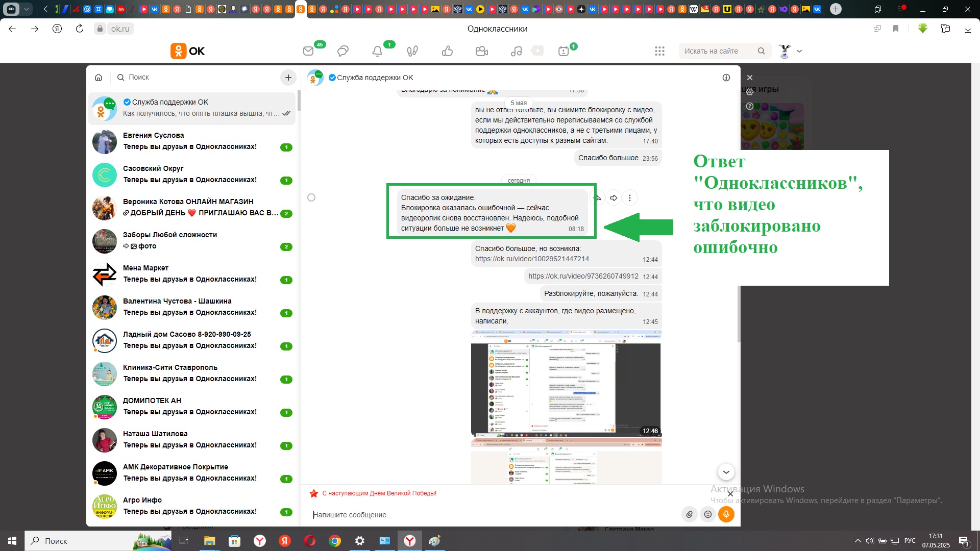Show hidden system tray icons chevron
Image resolution: width=980 pixels, height=551 pixels.
[857, 541]
